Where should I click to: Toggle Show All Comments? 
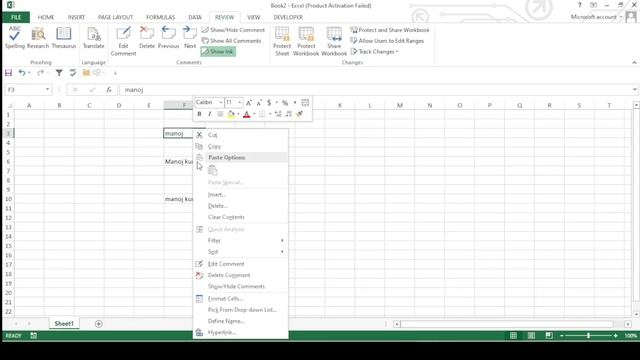(x=231, y=41)
